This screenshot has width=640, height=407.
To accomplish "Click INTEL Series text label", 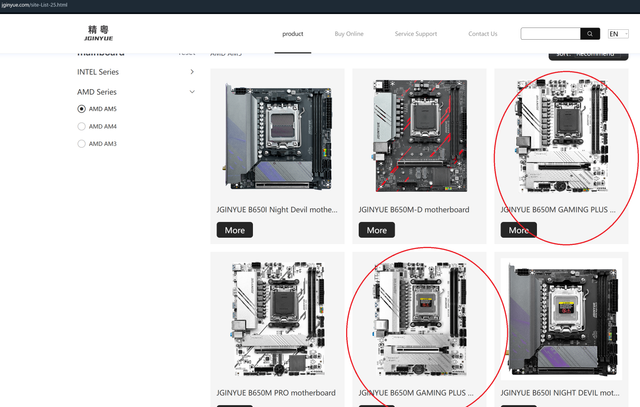I will tap(98, 72).
